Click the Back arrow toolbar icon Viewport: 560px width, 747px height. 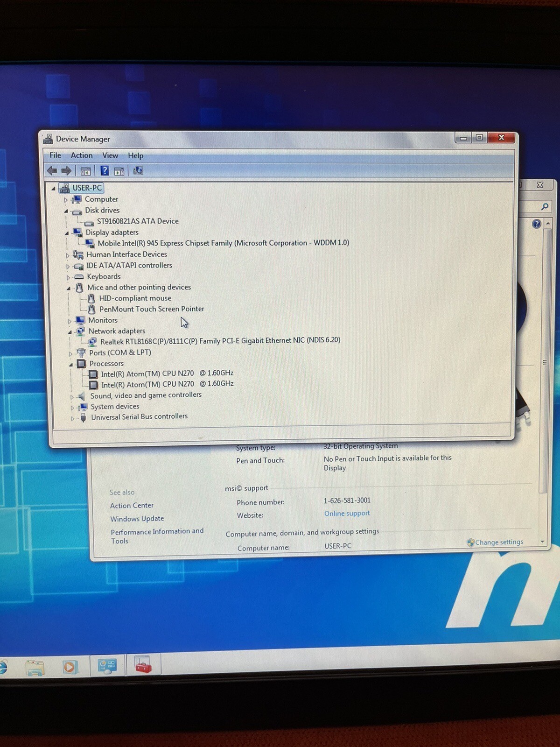[52, 171]
